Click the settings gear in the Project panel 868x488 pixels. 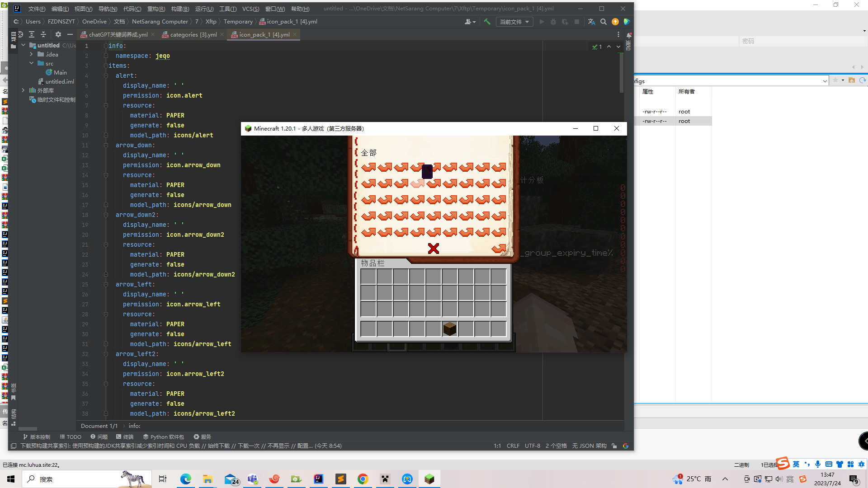[x=58, y=34]
